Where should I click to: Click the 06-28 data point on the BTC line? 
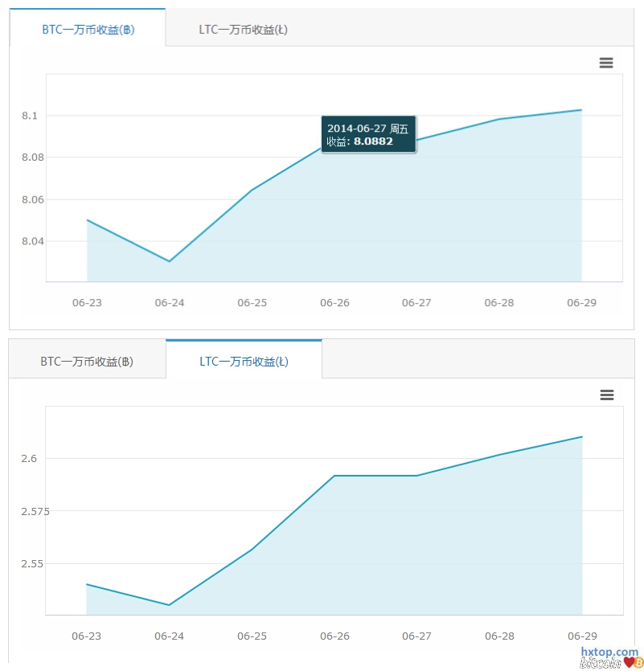pos(499,119)
